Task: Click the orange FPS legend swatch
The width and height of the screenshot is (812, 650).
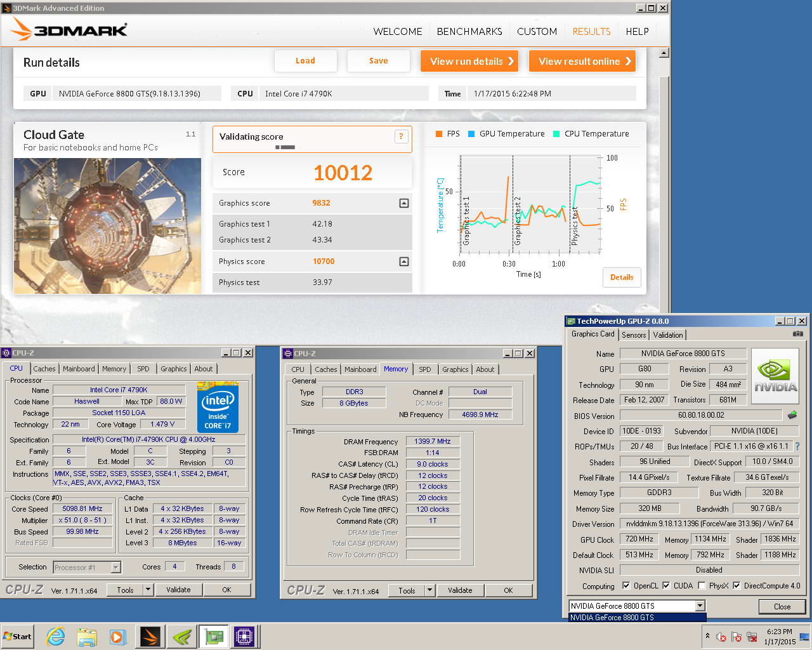Action: tap(439, 134)
